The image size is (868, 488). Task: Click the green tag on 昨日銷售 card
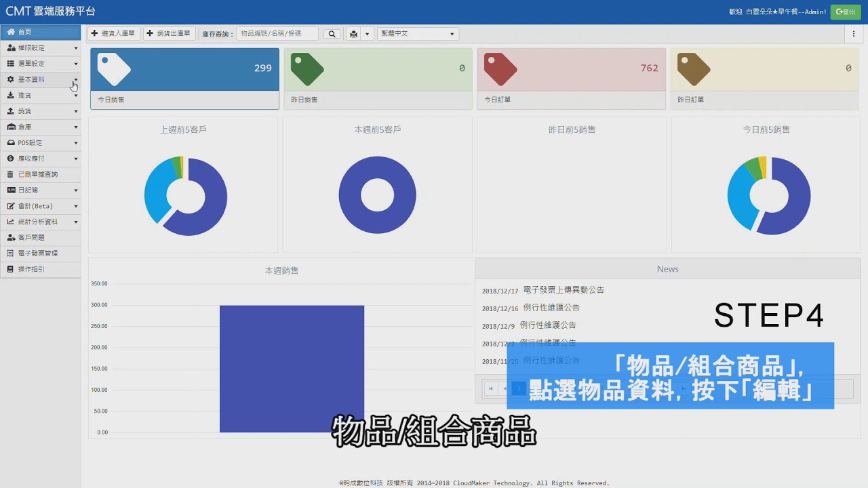[307, 68]
